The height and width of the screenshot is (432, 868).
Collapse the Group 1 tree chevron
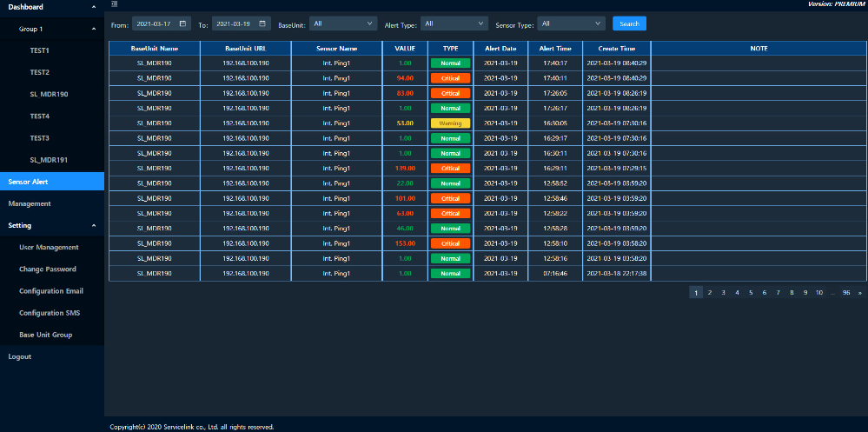tap(94, 29)
